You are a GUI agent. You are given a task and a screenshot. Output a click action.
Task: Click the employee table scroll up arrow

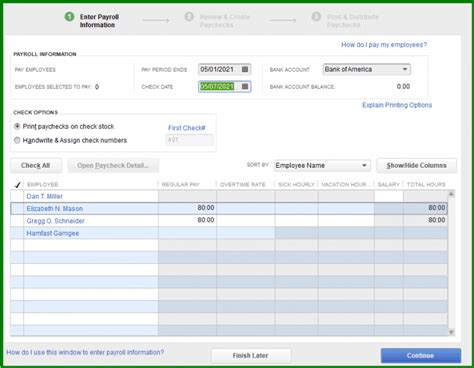pos(451,194)
